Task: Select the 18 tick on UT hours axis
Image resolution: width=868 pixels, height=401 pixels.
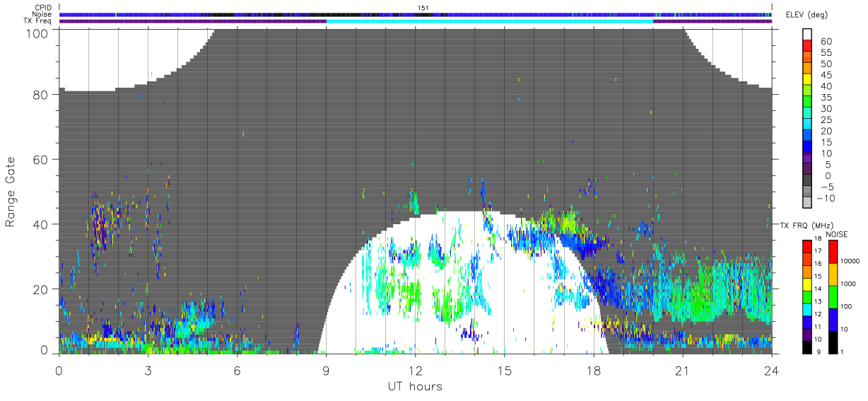Action: click(x=594, y=369)
